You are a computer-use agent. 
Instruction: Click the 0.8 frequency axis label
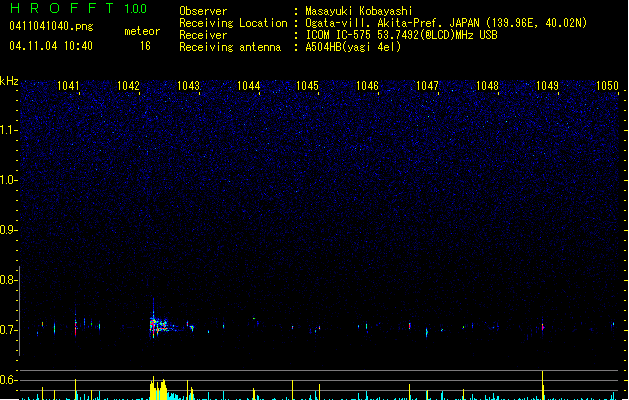click(x=8, y=280)
